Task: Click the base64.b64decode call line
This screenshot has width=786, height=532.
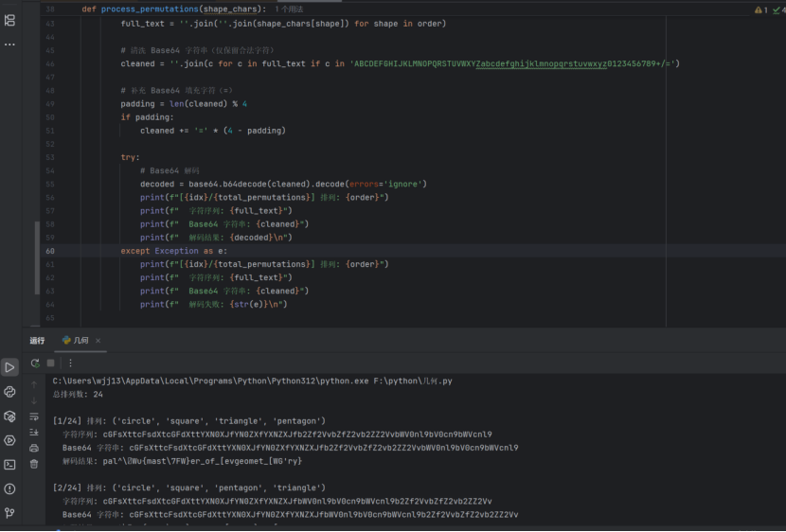Action: point(283,185)
